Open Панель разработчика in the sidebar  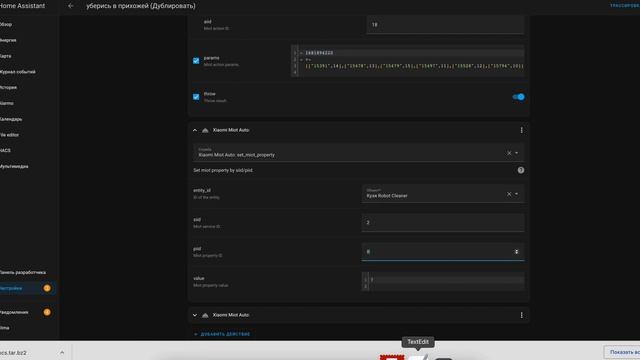(x=23, y=272)
